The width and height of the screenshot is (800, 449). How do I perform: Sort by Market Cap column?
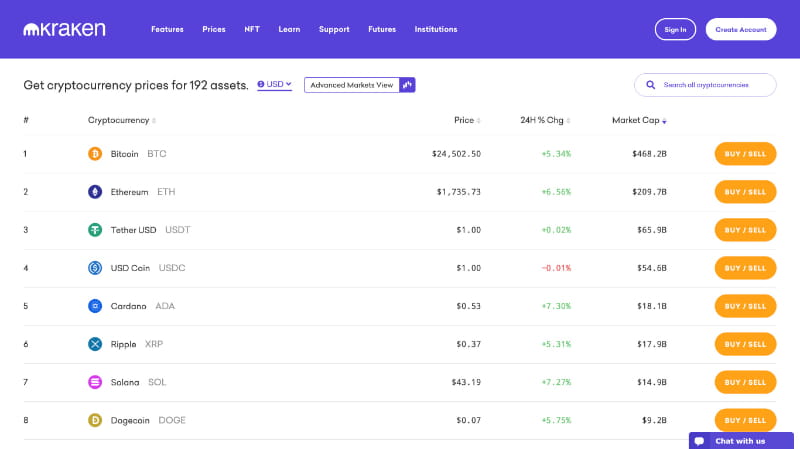coord(639,120)
